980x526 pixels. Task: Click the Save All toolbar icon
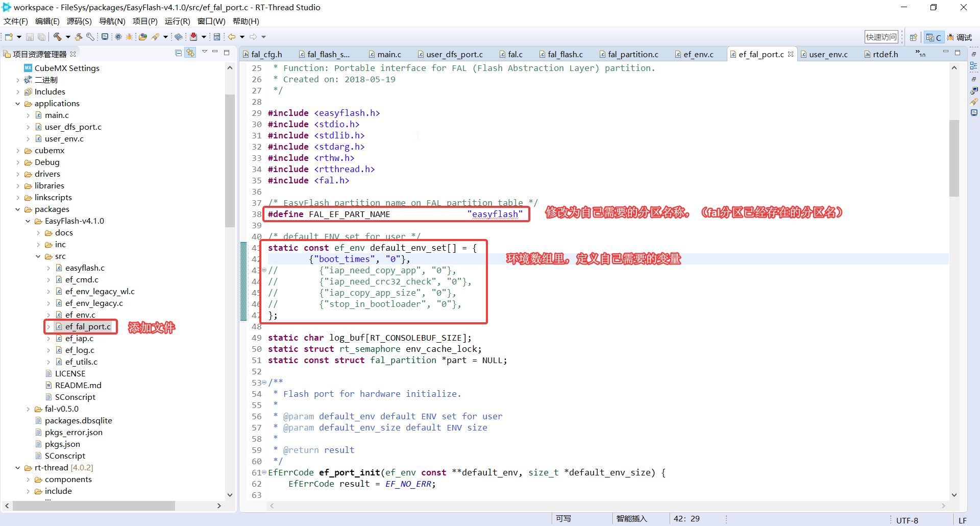pos(41,37)
